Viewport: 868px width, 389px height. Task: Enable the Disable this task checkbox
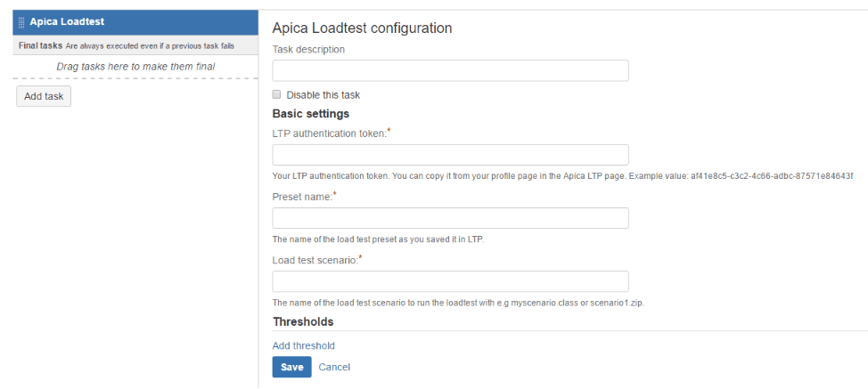277,94
